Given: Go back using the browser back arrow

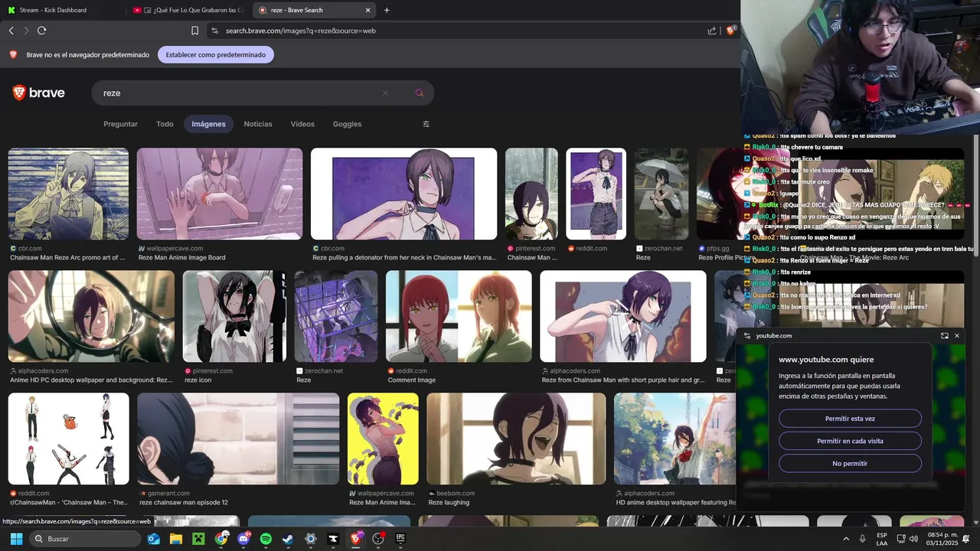Looking at the screenshot, I should pos(11,31).
